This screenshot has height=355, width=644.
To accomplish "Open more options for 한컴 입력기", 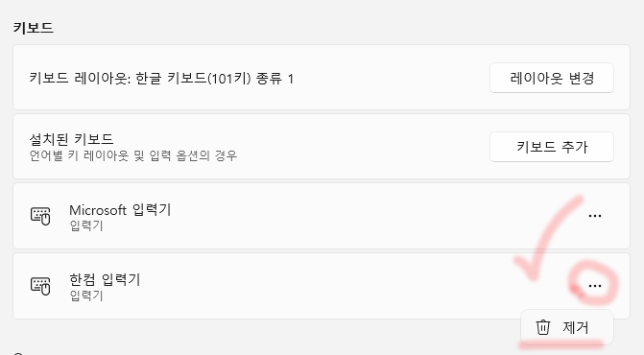I will click(595, 286).
